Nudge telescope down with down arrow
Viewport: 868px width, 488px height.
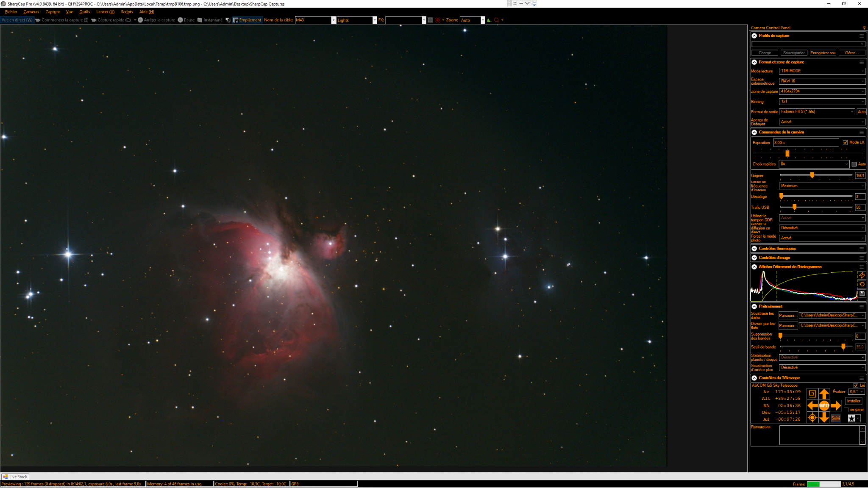pyautogui.click(x=824, y=418)
